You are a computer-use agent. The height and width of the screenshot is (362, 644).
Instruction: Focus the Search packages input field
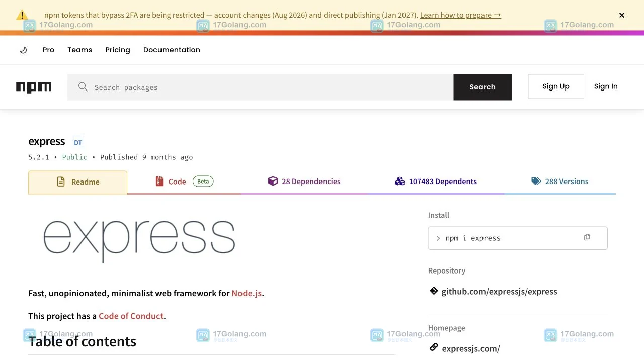(261, 87)
